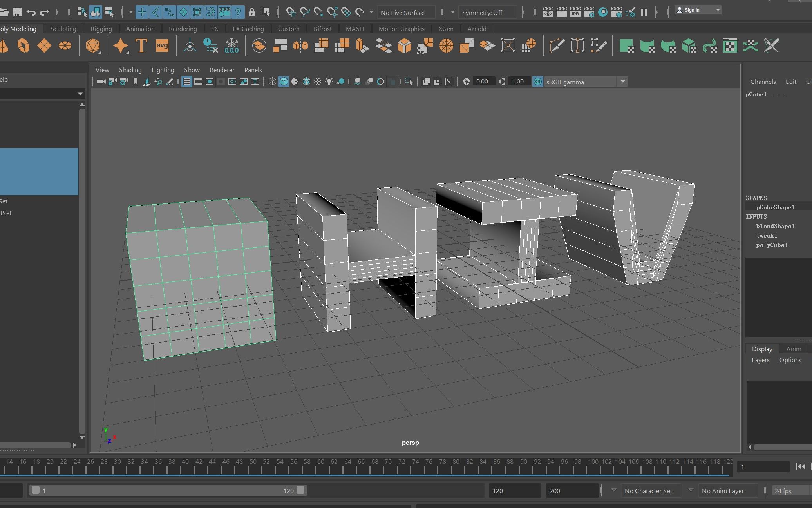
Task: Toggle sRGB view transform ON button
Action: tap(538, 82)
